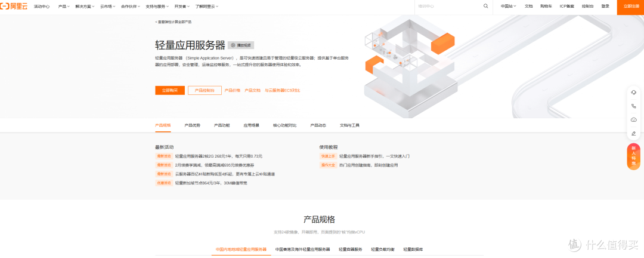Screen dimensions: 644x258
Task: Open the 轻量新加坡节点 promotion link
Action: coord(211,183)
